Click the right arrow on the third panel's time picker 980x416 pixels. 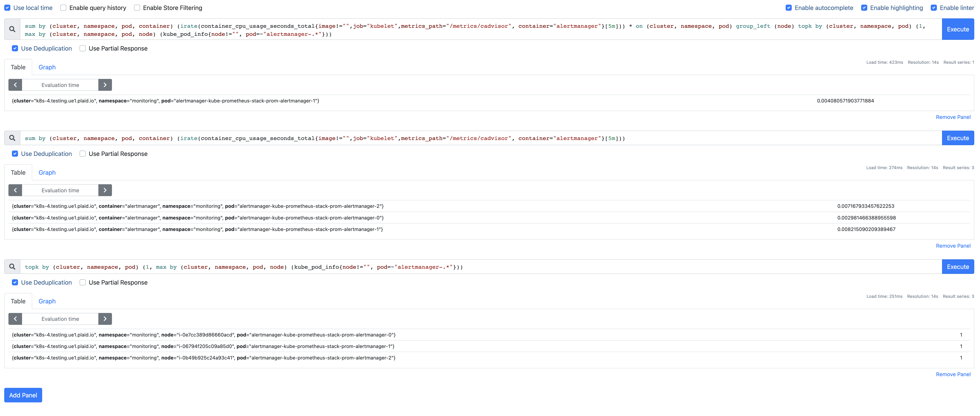click(105, 319)
